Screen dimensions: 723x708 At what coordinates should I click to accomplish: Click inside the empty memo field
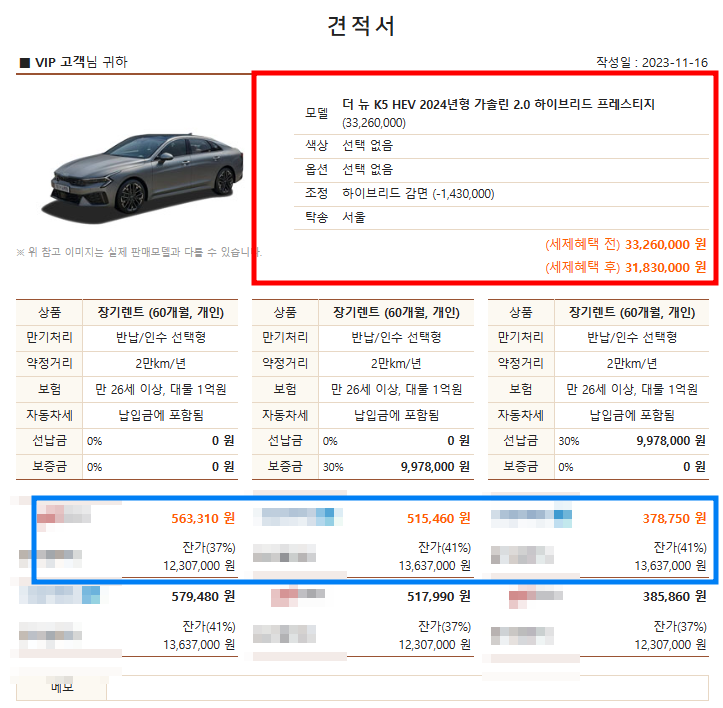407,688
